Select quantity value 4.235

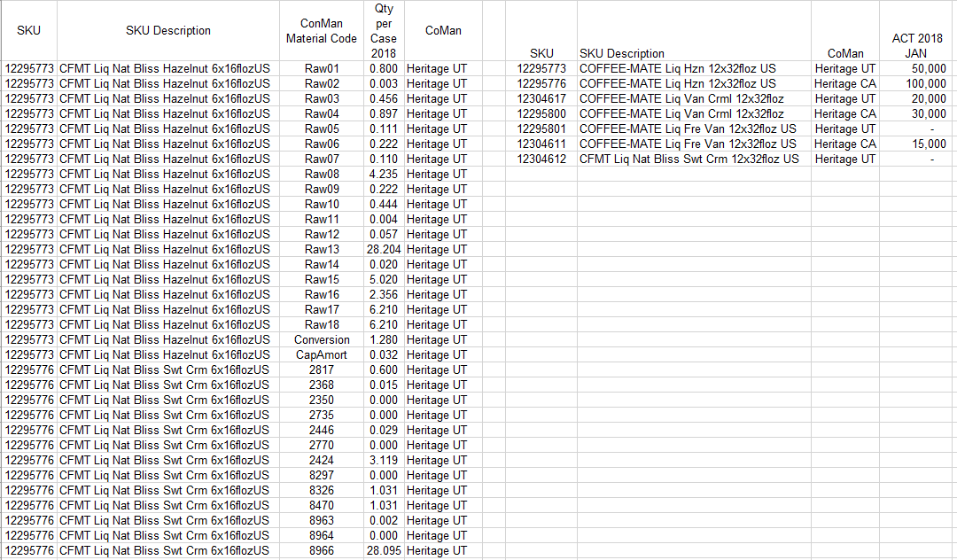pyautogui.click(x=384, y=174)
